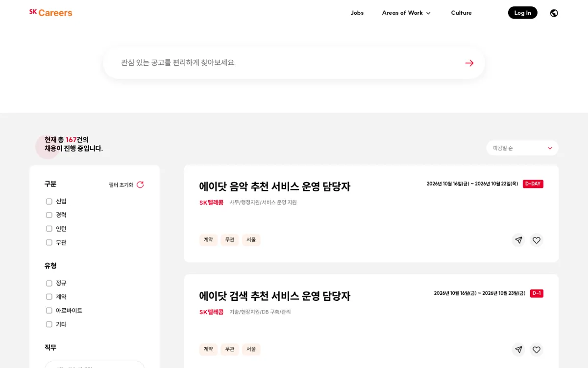Favorite the 에이닷 음악 추천 job with heart

tap(537, 240)
